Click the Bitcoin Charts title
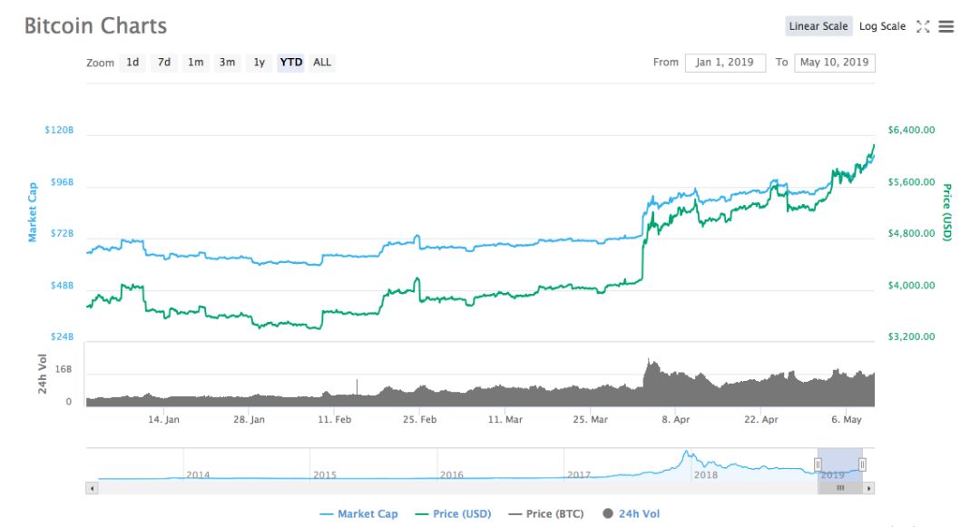Viewport: 980px width, 527px height. click(95, 25)
